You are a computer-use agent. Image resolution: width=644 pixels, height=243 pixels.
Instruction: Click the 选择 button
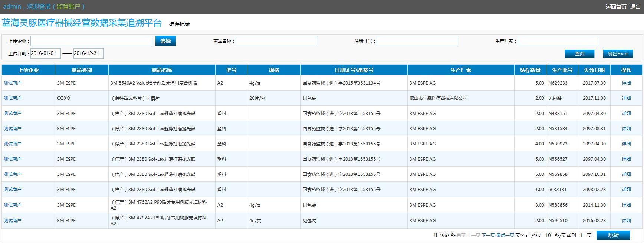coord(165,41)
